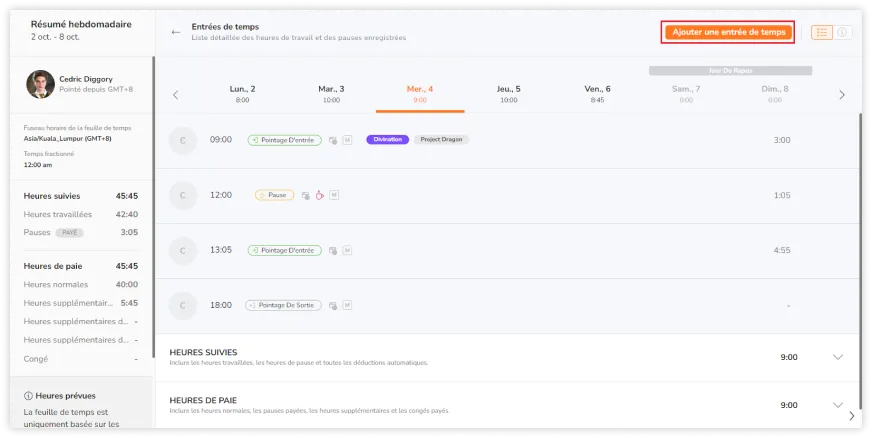
Task: Switch to the list view toggle
Action: [x=822, y=32]
